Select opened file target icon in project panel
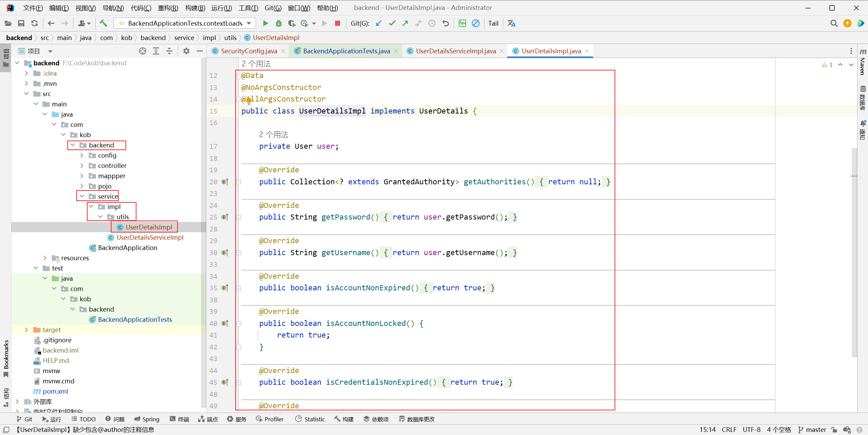Viewport: 868px width, 435px height. coord(143,51)
